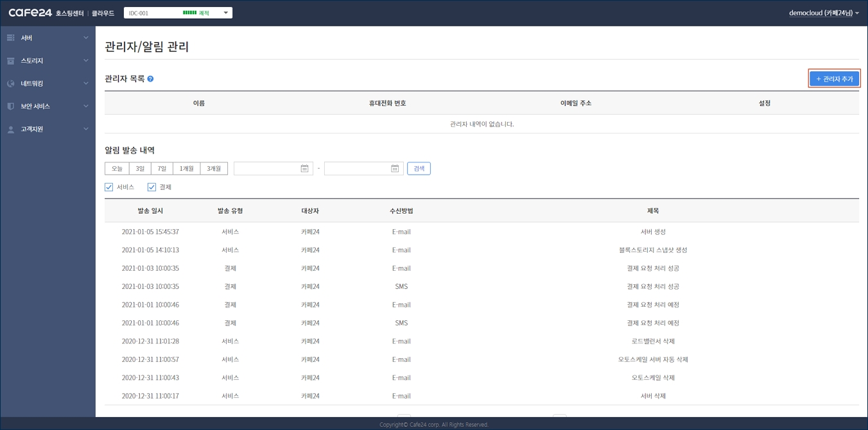This screenshot has width=868, height=430.
Task: Uncheck the 결제 checkbox
Action: pyautogui.click(x=152, y=187)
